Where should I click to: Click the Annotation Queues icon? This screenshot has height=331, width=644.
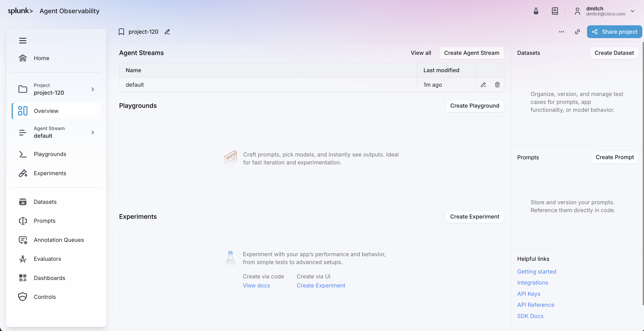[x=23, y=240]
